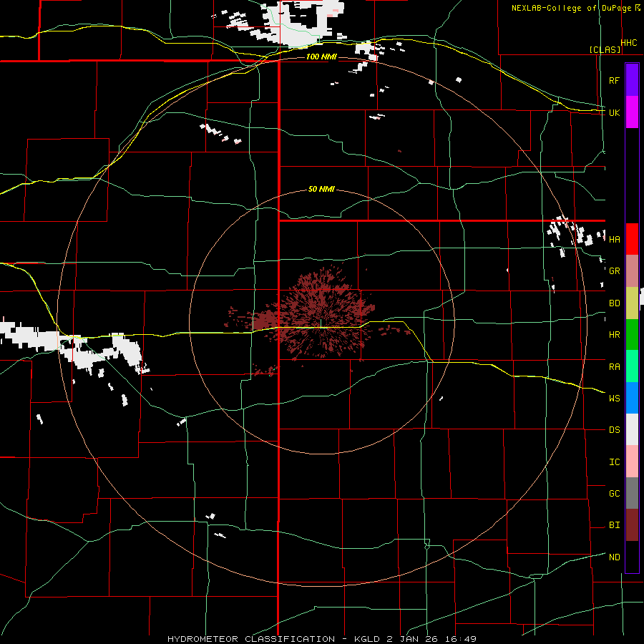This screenshot has height=644, width=644.
Task: Click the '2 JAN 26 16:49' timestamp
Action: (x=431, y=639)
